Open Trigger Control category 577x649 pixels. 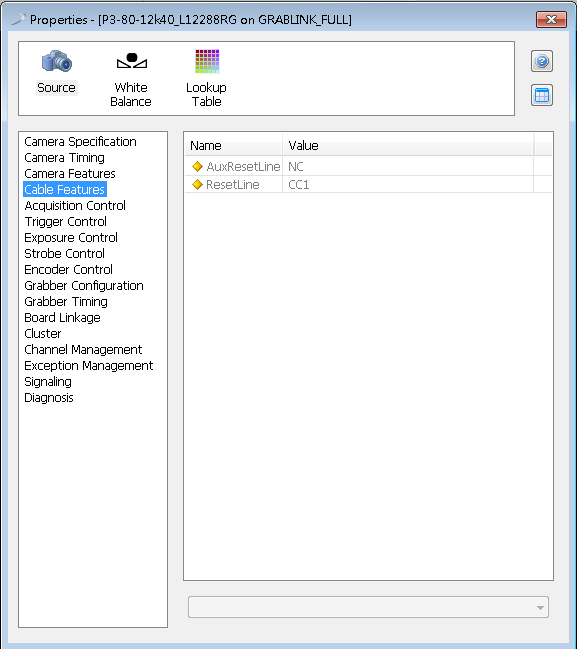click(x=65, y=221)
